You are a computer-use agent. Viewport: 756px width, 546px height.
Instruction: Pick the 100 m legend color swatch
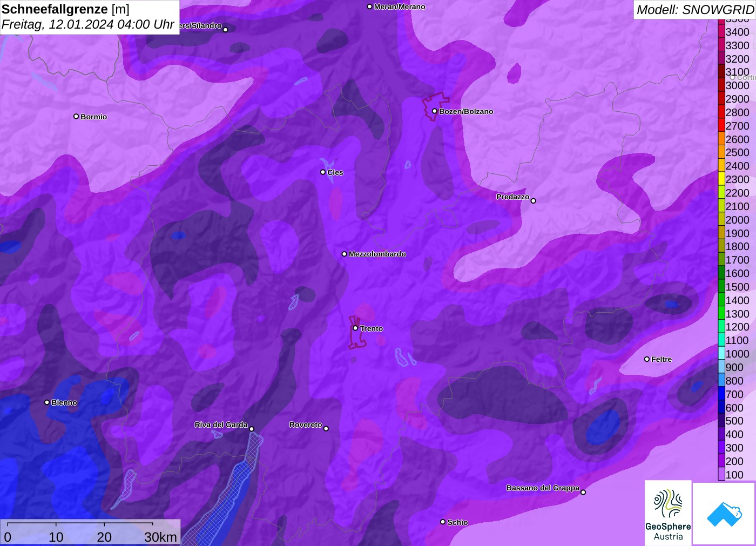(721, 474)
